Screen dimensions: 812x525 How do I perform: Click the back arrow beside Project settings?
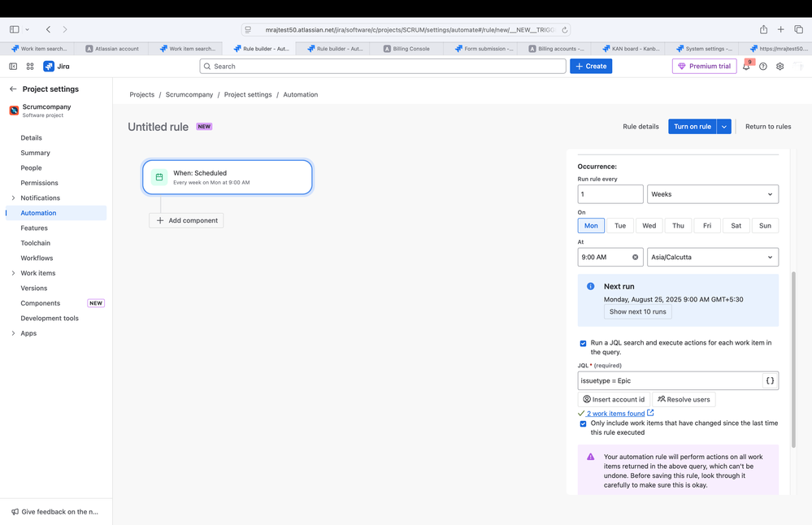[x=13, y=89]
